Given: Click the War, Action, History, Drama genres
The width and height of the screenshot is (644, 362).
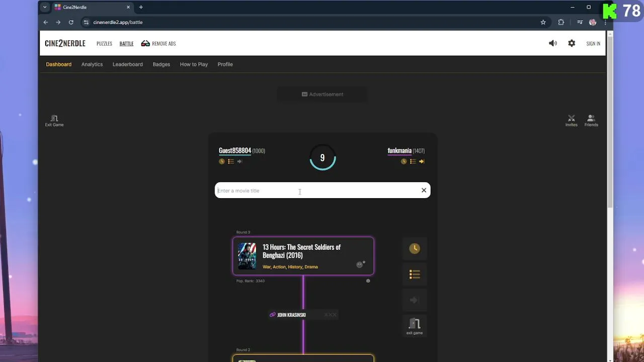Looking at the screenshot, I should point(290,267).
